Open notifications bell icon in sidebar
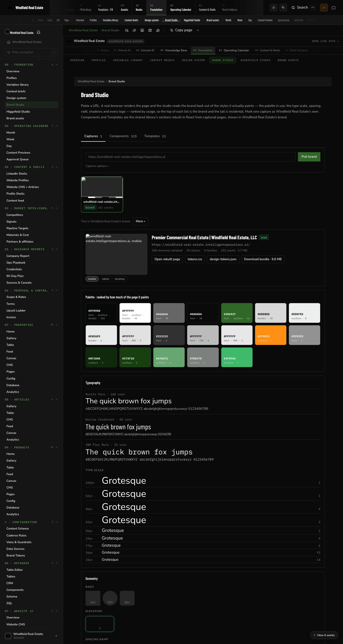 (38, 32)
